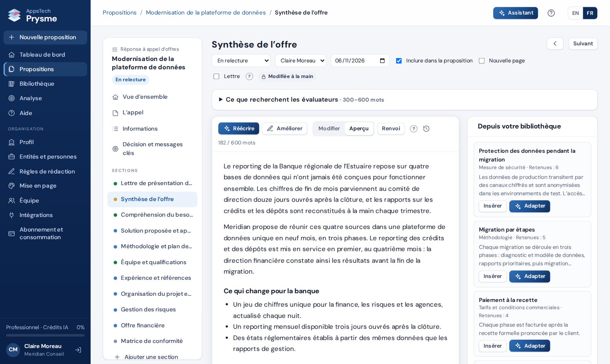This screenshot has height=364, width=610.
Task: Open Décision et messages clés
Action: [x=152, y=149]
